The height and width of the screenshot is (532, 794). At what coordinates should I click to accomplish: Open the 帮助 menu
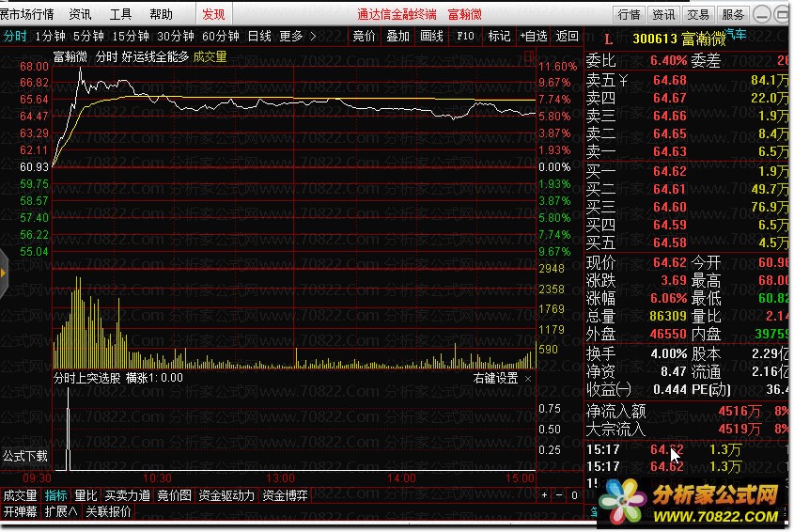click(x=161, y=14)
